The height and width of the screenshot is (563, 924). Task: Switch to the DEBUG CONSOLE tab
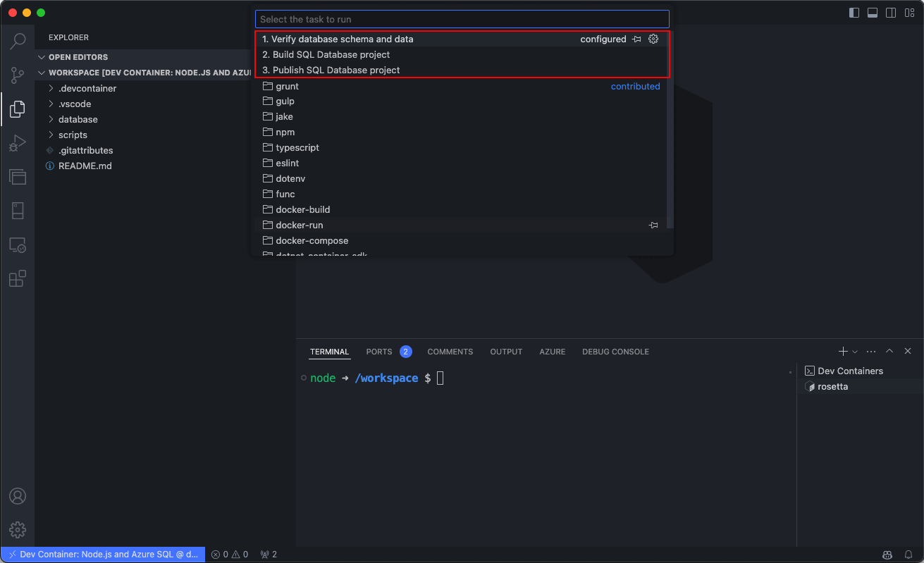[615, 352]
